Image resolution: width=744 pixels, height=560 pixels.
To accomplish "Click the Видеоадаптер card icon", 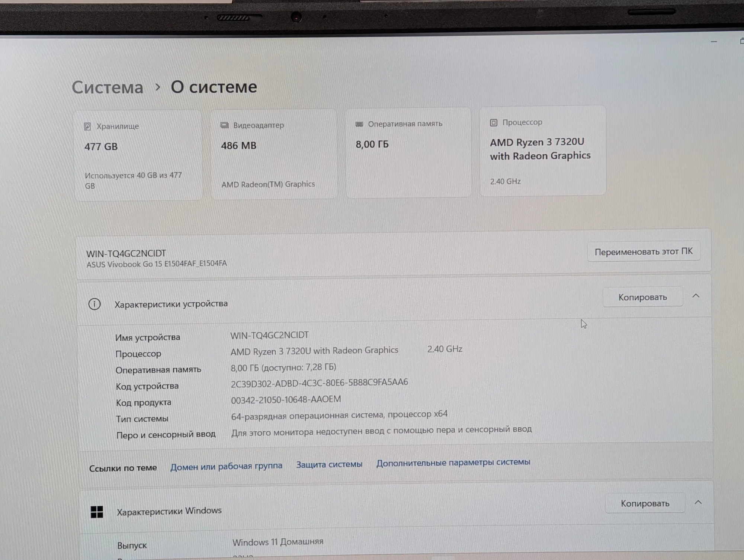I will click(224, 125).
